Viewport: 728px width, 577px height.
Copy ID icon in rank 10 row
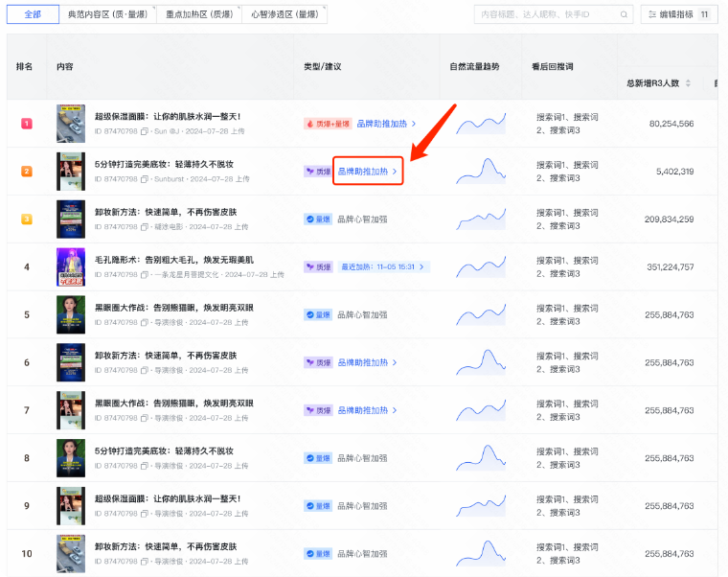pos(145,562)
